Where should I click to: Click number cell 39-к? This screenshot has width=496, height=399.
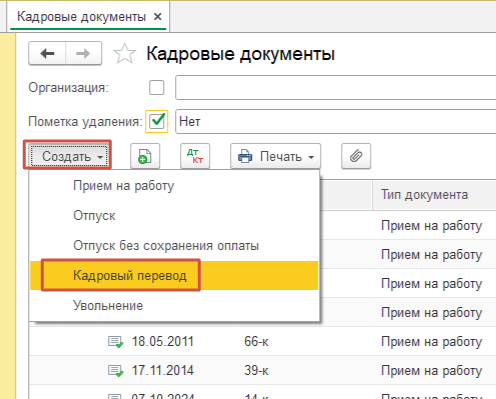[x=256, y=371]
